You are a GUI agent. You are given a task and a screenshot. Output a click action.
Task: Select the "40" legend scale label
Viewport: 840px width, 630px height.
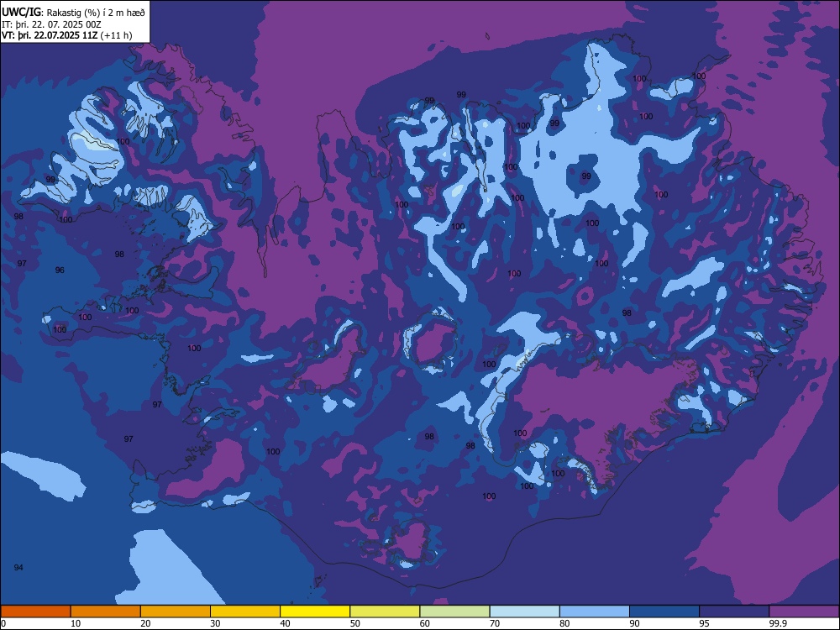(285, 623)
